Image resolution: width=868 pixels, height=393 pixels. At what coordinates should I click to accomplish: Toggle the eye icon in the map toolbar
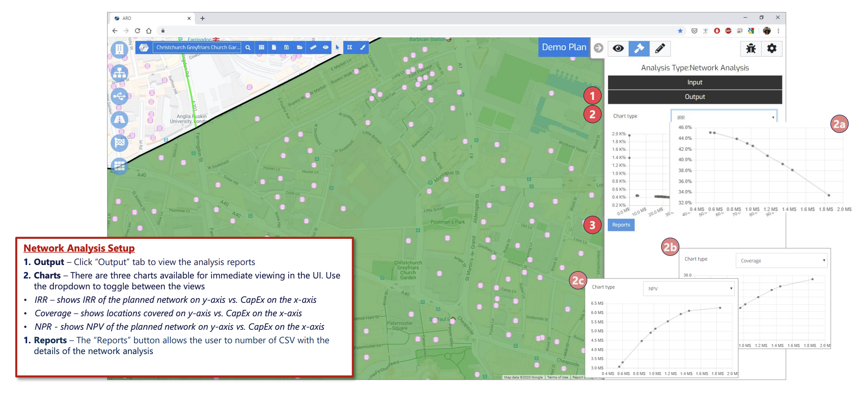(x=326, y=48)
